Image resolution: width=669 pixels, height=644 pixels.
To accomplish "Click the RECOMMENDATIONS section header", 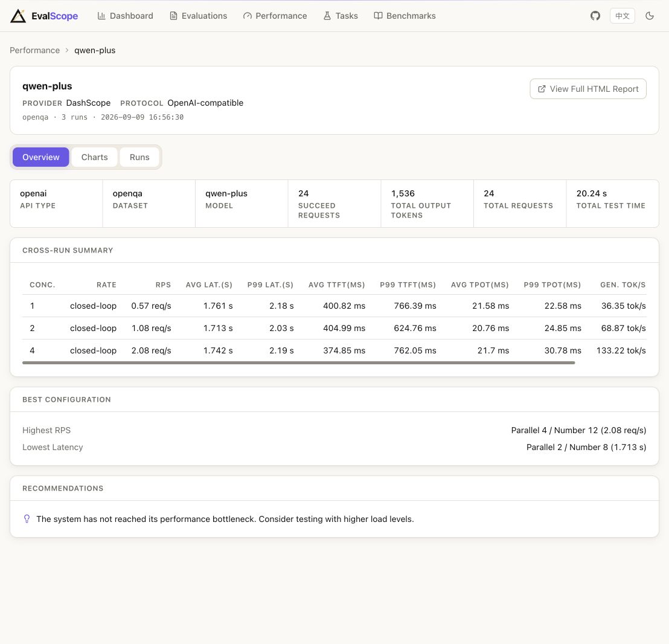I will point(63,488).
